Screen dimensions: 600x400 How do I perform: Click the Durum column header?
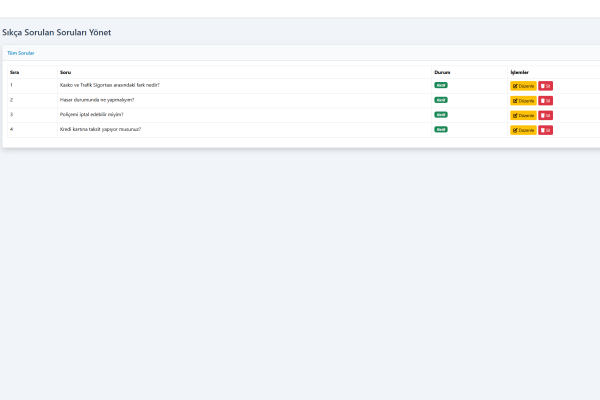tap(442, 72)
